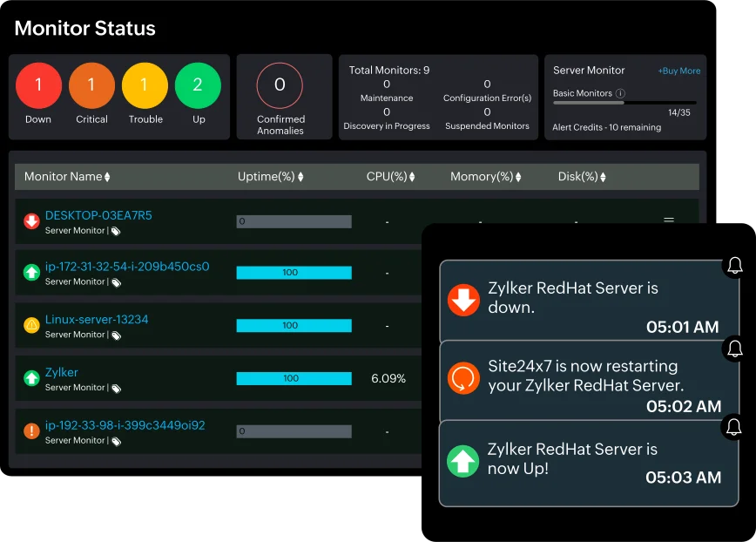Click the red Down status counter circle
Image resolution: width=756 pixels, height=542 pixels.
37,86
